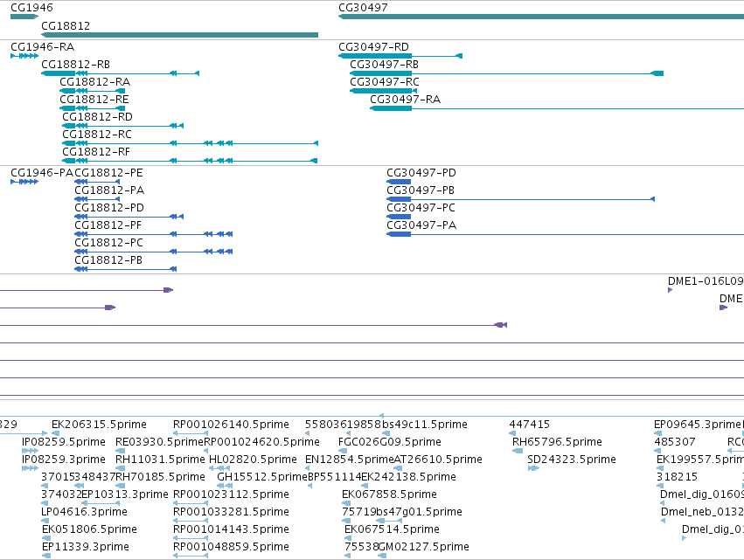
Task: Click the 485307 feature label
Action: (x=675, y=442)
